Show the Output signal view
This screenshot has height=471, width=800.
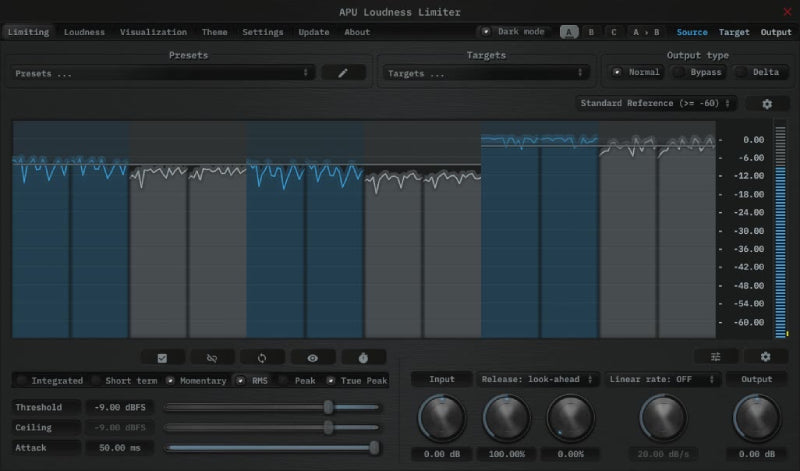point(776,32)
